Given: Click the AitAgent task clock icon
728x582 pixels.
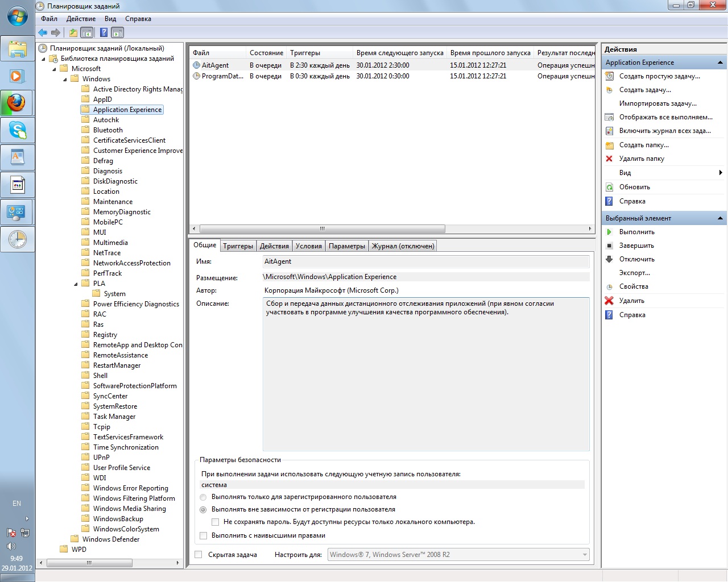Looking at the screenshot, I should coord(196,65).
